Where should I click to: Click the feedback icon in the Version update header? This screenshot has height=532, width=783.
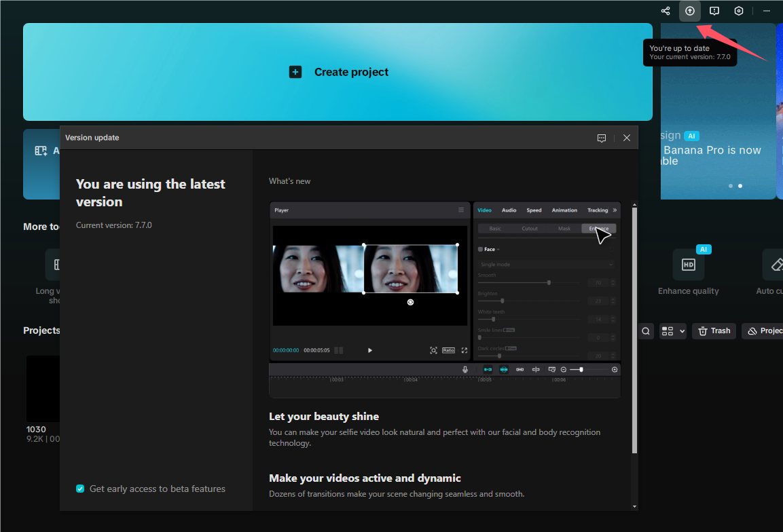602,138
